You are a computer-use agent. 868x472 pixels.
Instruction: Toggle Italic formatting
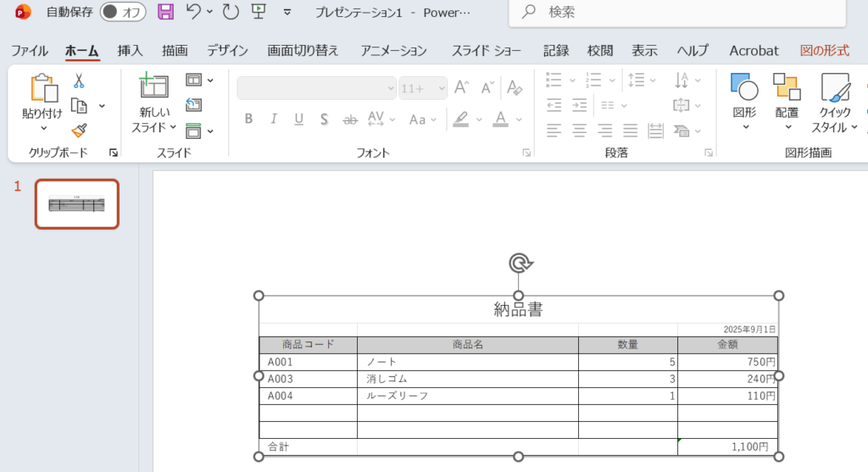(274, 119)
